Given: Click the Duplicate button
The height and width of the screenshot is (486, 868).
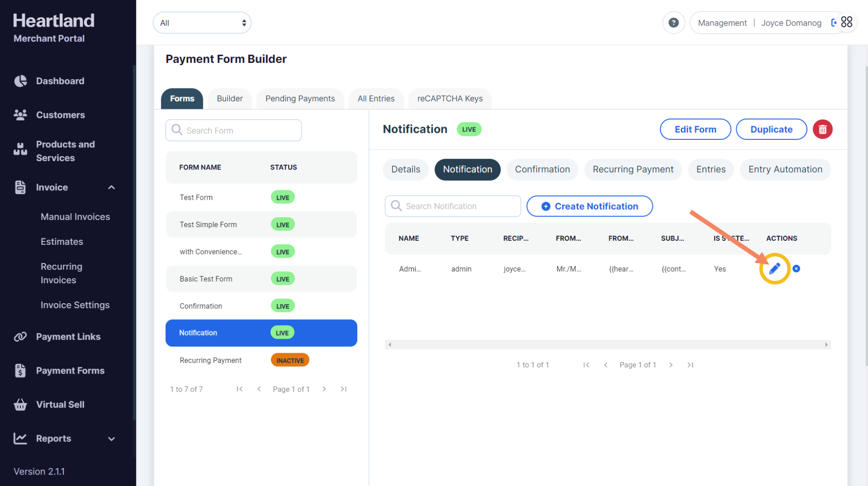Looking at the screenshot, I should click(x=771, y=129).
